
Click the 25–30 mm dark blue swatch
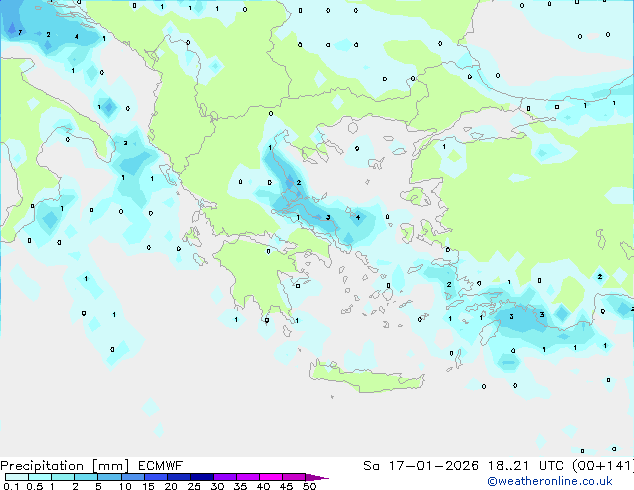202,477
